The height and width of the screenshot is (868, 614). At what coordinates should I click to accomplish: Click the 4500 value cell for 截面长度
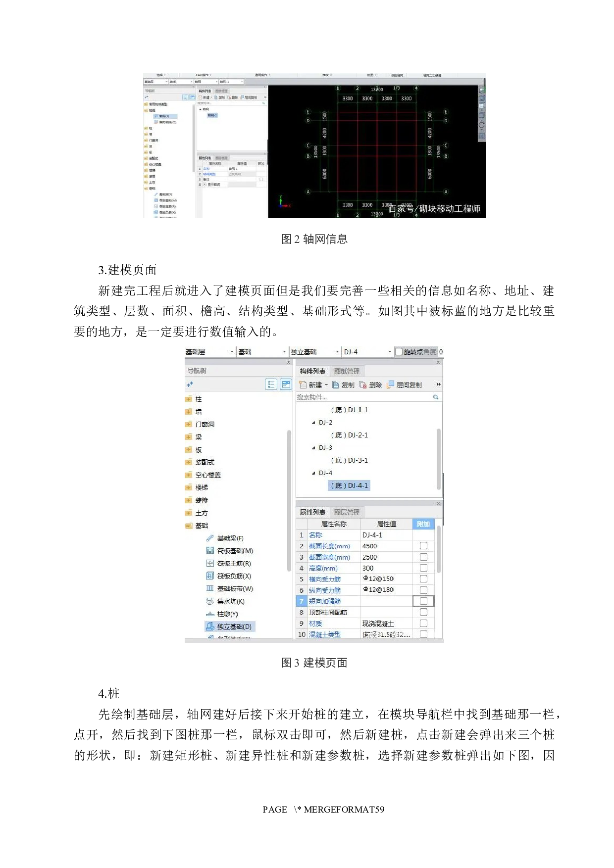386,546
